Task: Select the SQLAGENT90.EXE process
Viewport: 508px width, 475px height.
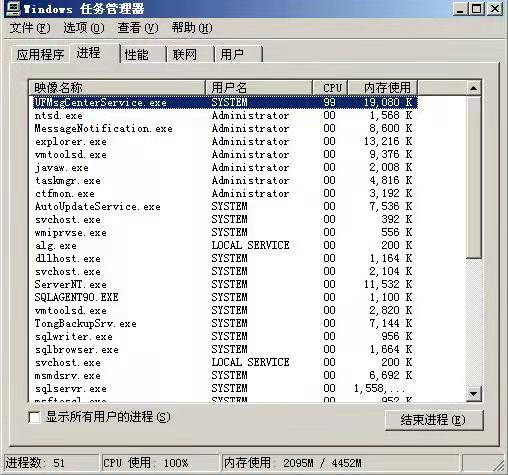Action: tap(223, 297)
